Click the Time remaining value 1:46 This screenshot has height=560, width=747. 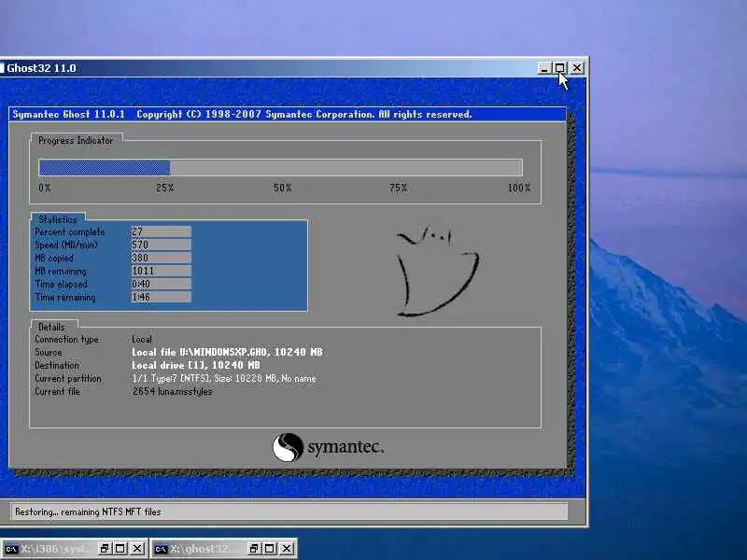coord(161,297)
